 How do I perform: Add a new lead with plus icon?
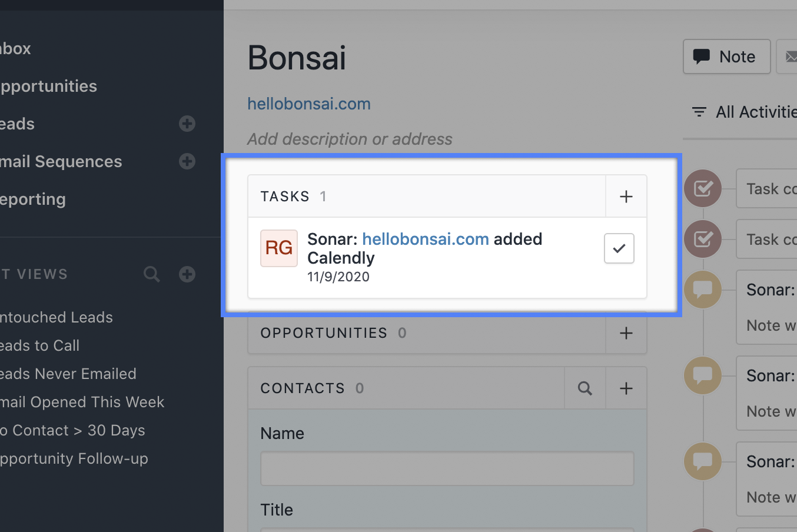[187, 124]
